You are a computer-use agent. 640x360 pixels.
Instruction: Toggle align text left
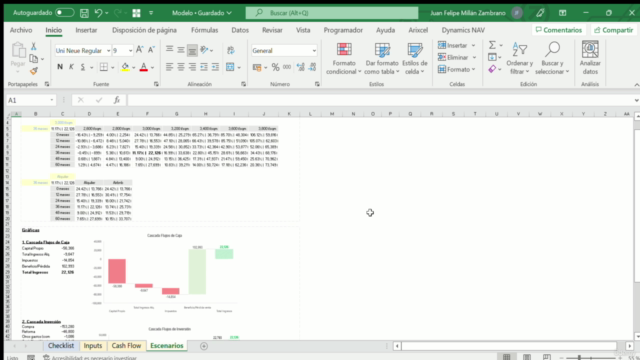click(169, 67)
